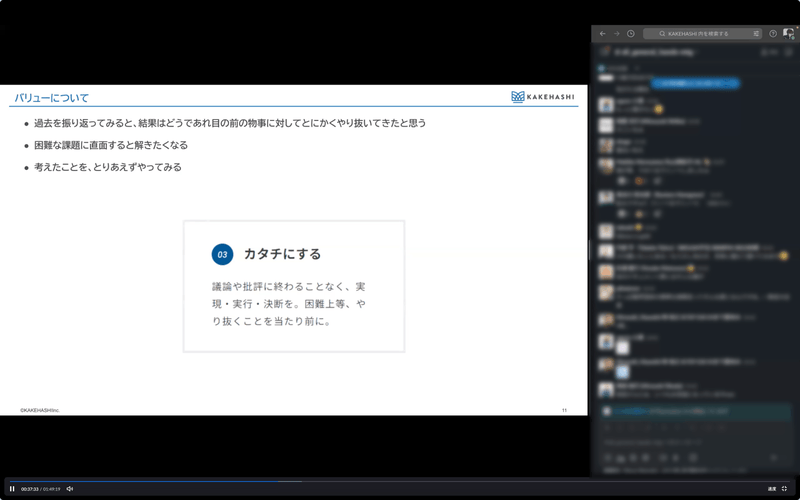Go back with Slack's left arrow
Image resolution: width=800 pixels, height=500 pixels.
pyautogui.click(x=603, y=34)
